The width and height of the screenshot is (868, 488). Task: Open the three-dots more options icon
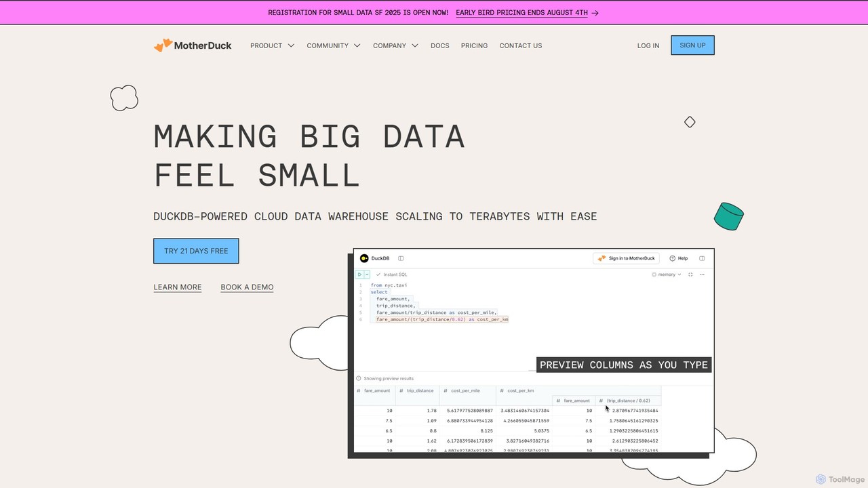pos(702,274)
